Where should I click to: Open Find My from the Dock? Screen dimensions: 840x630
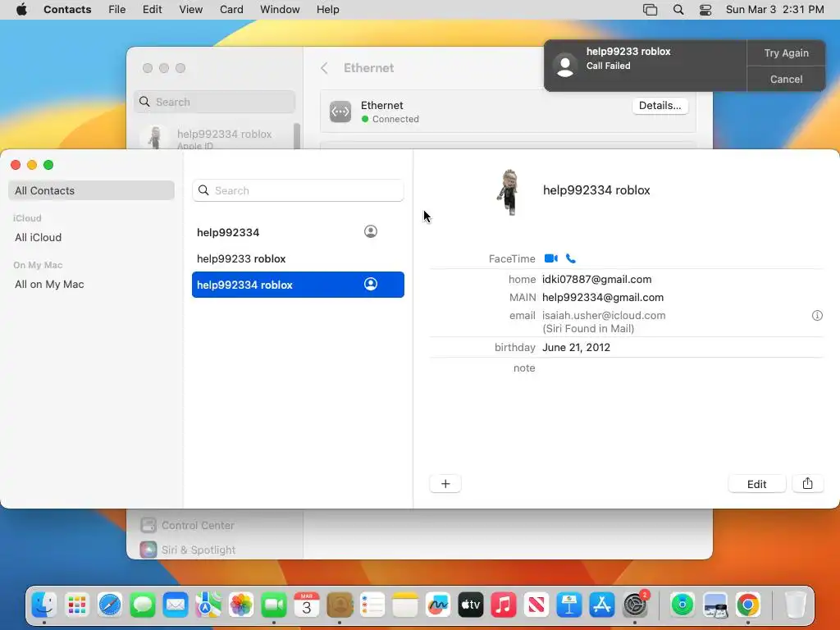[x=682, y=605]
